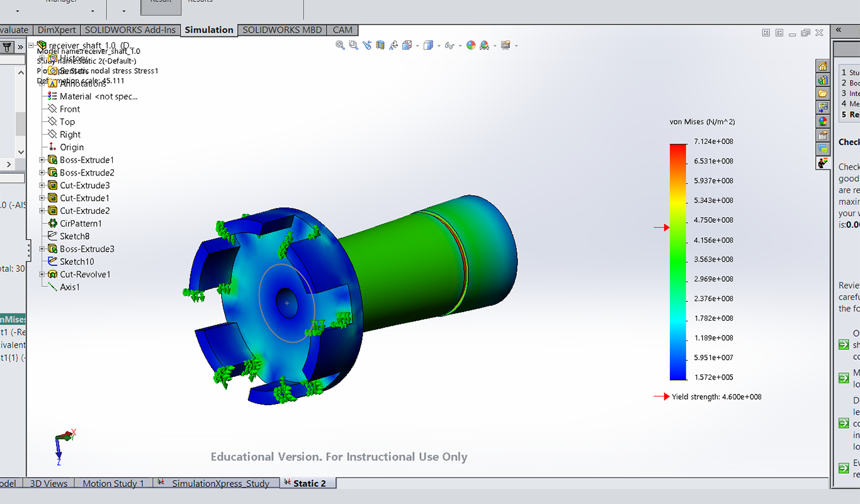The image size is (860, 504).
Task: Open the SOLIDWORKS Forum chat bubbles icon
Action: (x=823, y=149)
